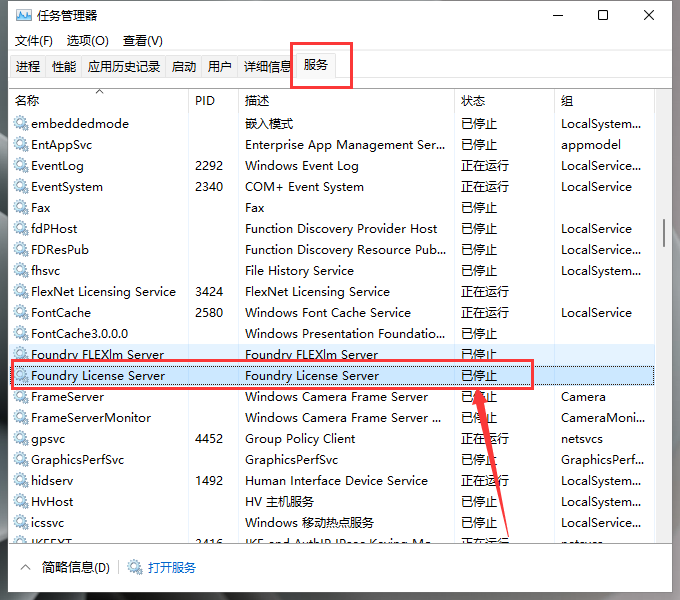
Task: Click gear icon beside FrameServerMonitor service
Action: tap(21, 417)
